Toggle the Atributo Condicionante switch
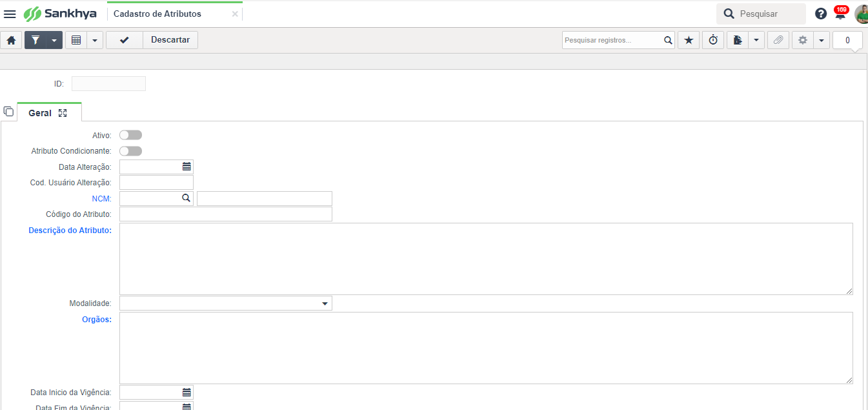Image resolution: width=868 pixels, height=410 pixels. [x=130, y=151]
